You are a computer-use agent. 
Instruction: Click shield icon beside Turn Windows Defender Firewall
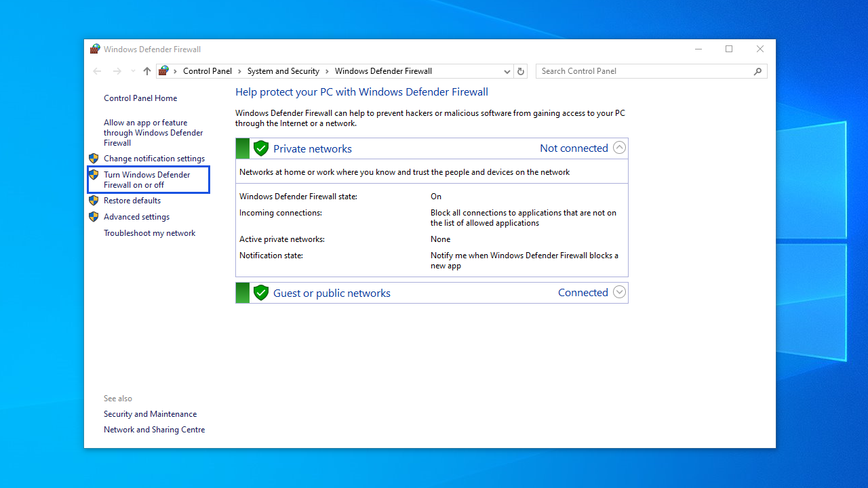94,175
